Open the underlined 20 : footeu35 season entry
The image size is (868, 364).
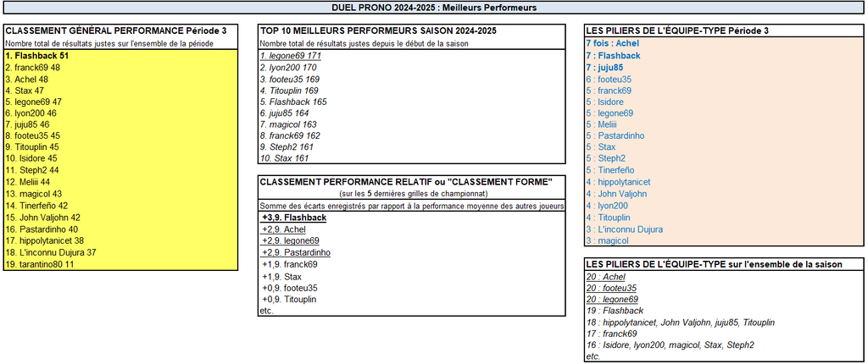pos(611,288)
